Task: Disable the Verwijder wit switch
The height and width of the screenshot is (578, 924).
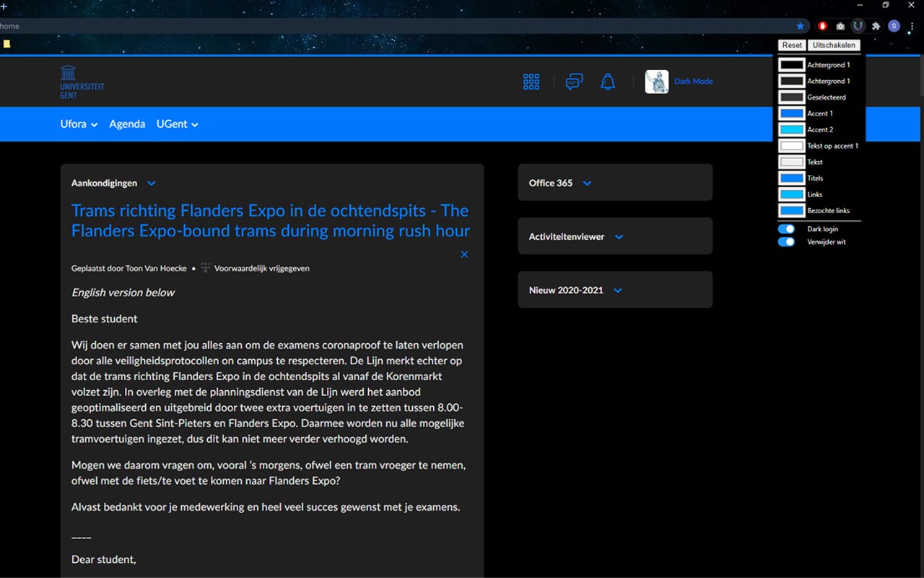Action: (786, 242)
